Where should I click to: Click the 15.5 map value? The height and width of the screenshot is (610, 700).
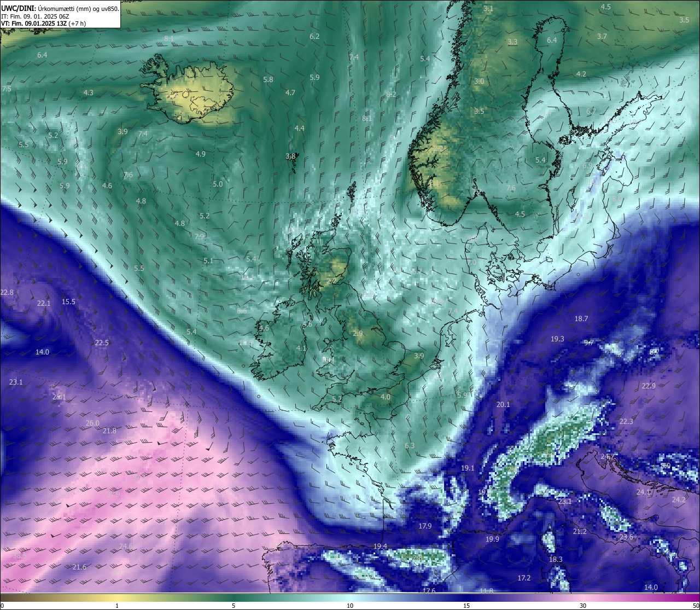point(69,302)
